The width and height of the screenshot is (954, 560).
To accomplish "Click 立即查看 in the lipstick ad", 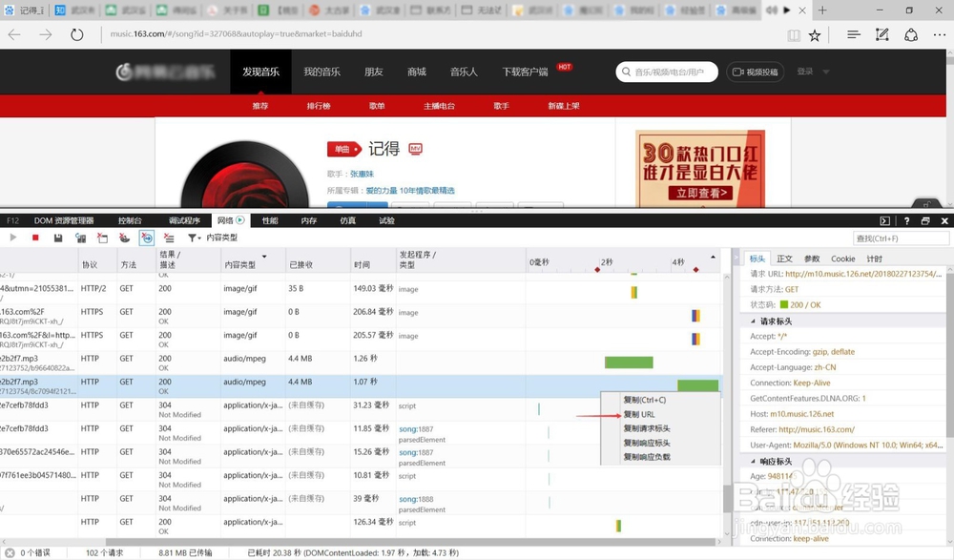I will click(x=701, y=193).
